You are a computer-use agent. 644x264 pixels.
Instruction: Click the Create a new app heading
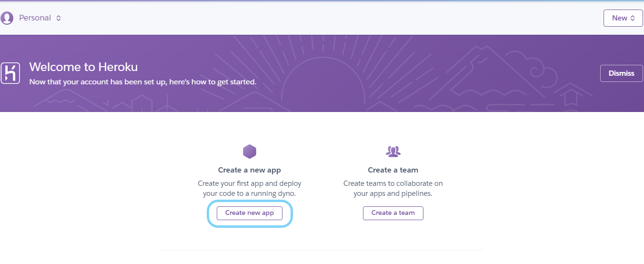pos(250,170)
